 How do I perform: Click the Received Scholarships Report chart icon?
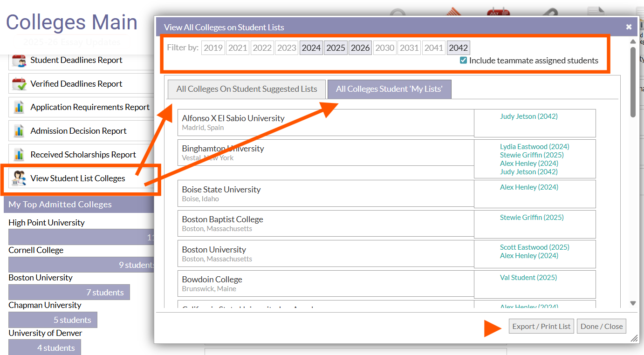click(x=19, y=155)
